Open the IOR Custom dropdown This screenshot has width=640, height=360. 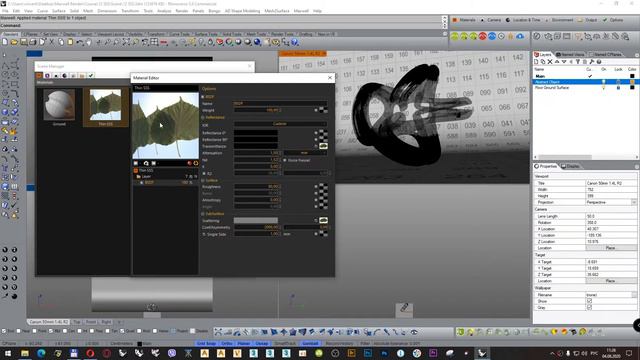280,124
